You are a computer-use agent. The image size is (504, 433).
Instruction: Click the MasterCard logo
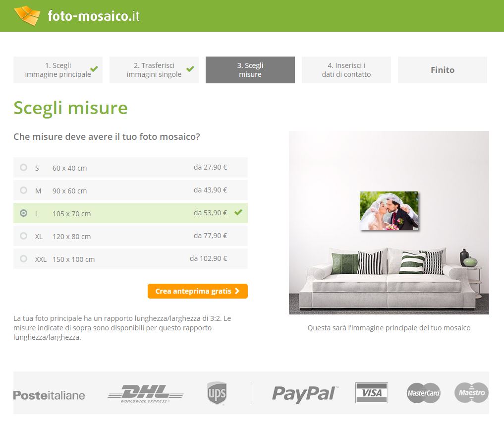[x=423, y=393]
